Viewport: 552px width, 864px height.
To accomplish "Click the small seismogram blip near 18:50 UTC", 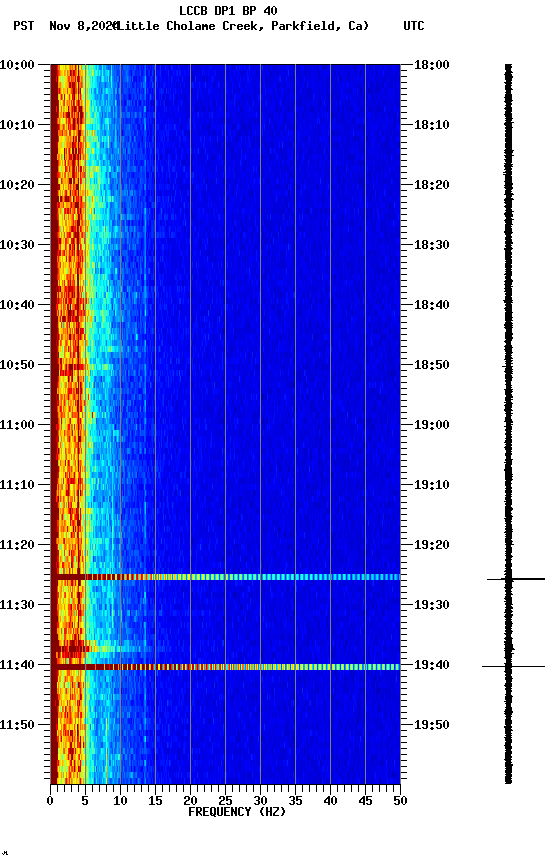I will (x=505, y=366).
